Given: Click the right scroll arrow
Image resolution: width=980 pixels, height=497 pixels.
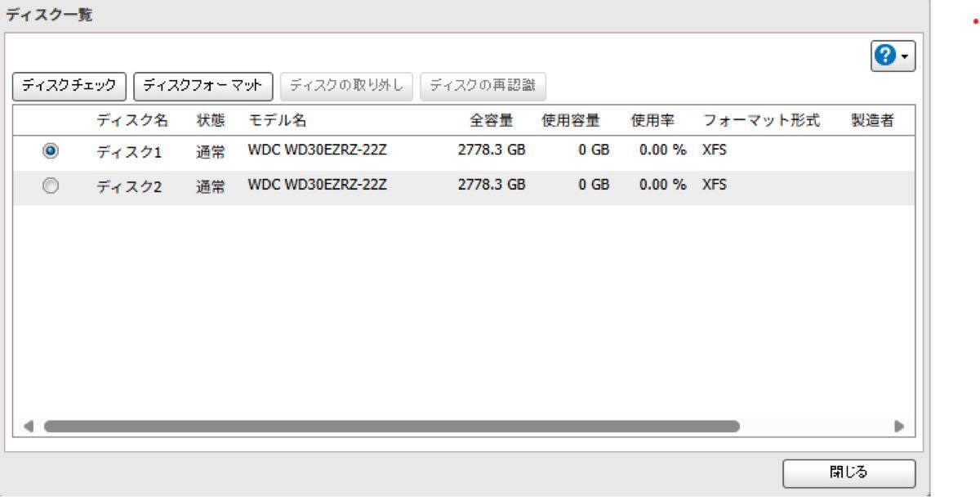Looking at the screenshot, I should click(x=901, y=426).
